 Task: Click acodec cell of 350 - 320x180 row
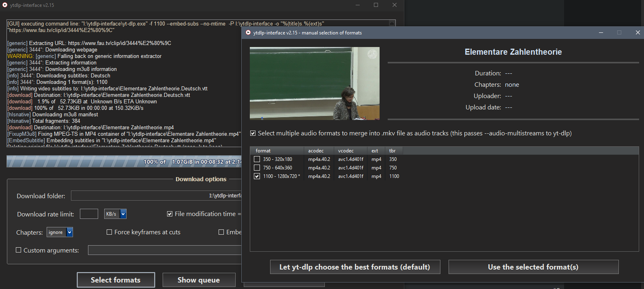coord(319,159)
